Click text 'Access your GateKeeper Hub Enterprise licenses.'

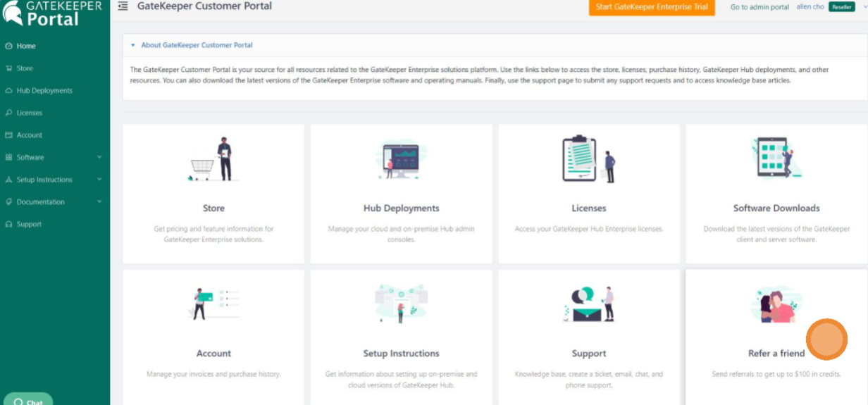[589, 229]
